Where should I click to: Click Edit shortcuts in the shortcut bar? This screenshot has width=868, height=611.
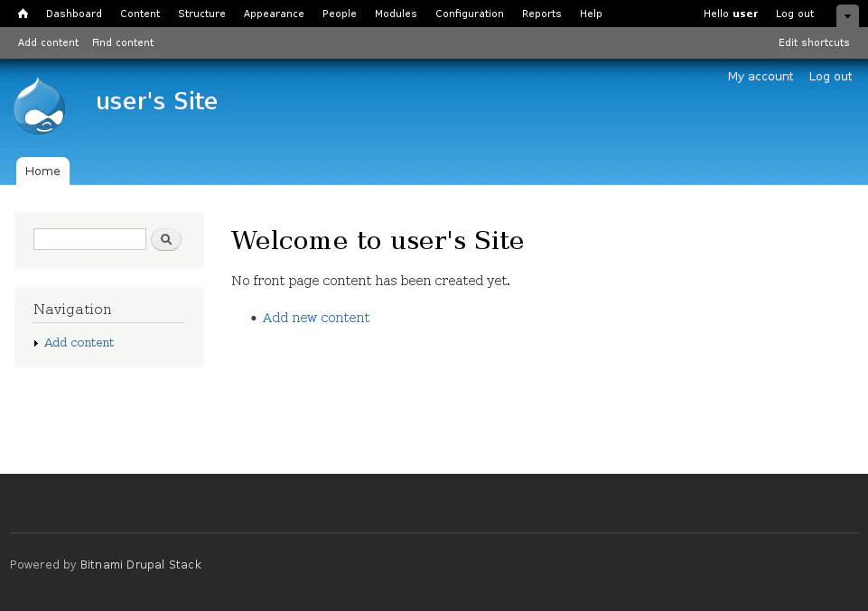pos(814,42)
